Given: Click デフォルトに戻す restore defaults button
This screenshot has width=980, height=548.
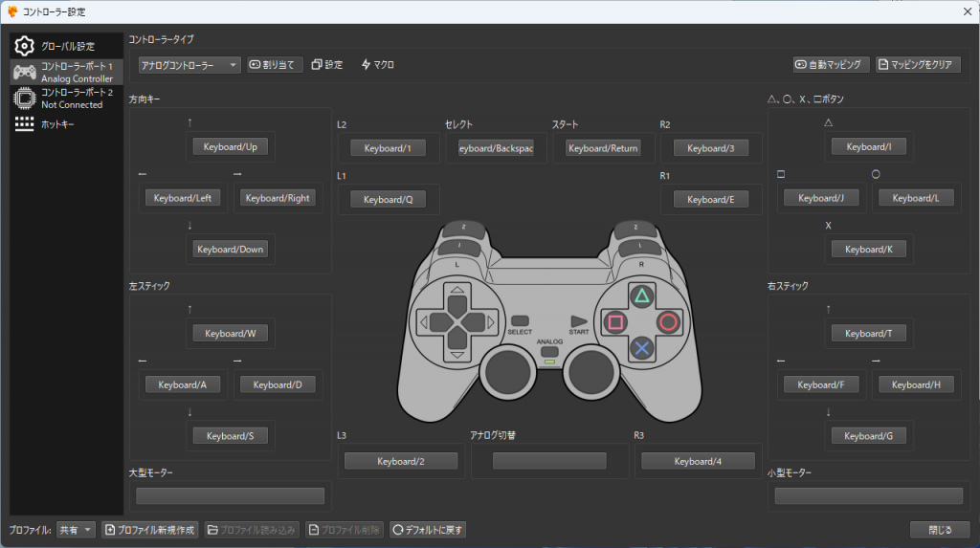Looking at the screenshot, I should click(x=428, y=530).
